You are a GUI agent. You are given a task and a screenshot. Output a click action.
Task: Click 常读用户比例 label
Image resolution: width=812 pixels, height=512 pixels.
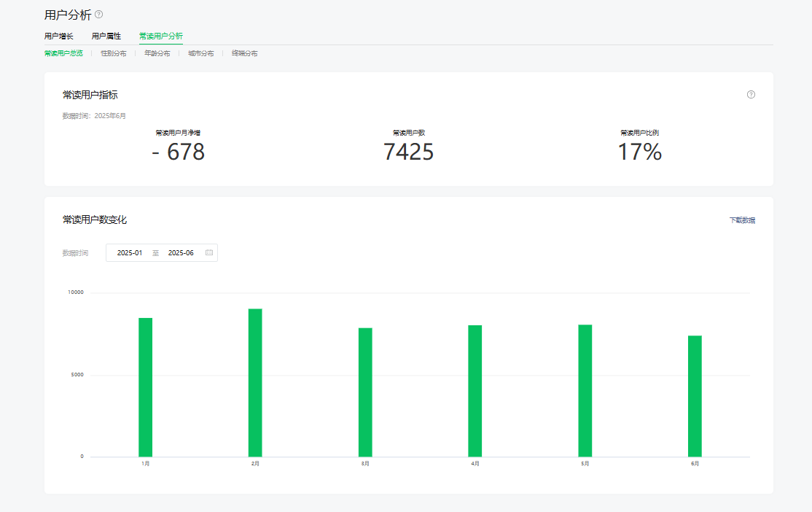tap(639, 133)
